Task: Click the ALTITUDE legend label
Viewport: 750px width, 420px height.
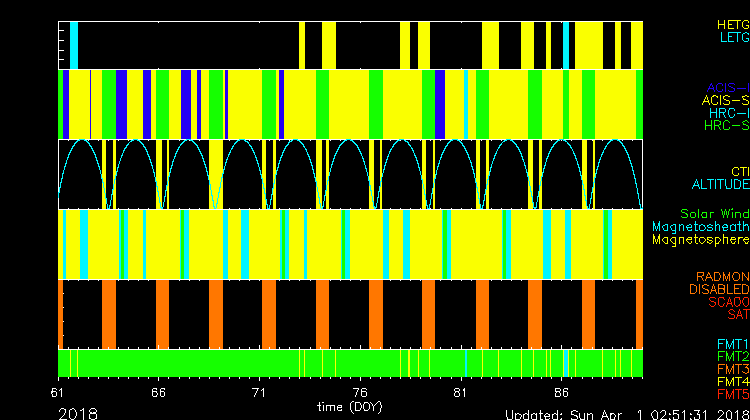Action: pyautogui.click(x=720, y=185)
